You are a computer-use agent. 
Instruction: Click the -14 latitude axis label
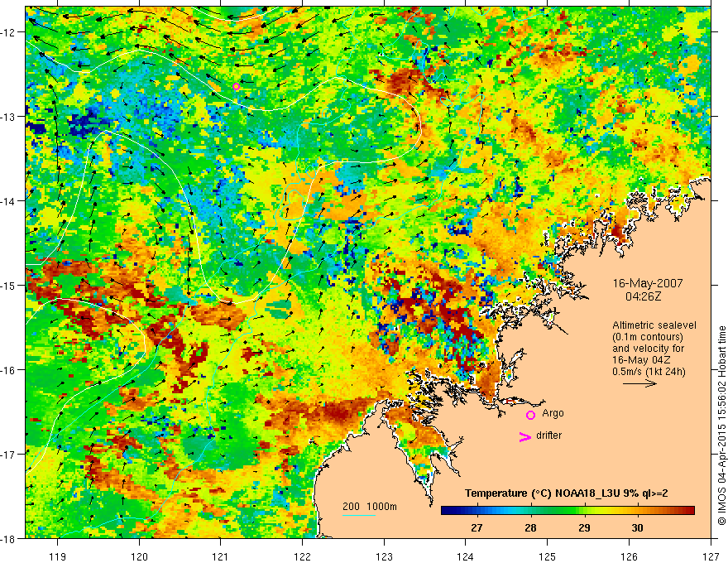9,201
